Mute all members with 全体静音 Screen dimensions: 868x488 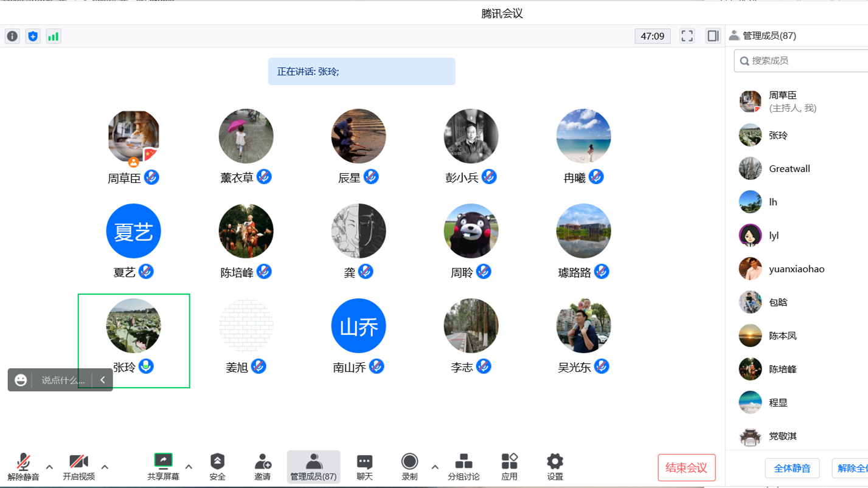pos(792,468)
